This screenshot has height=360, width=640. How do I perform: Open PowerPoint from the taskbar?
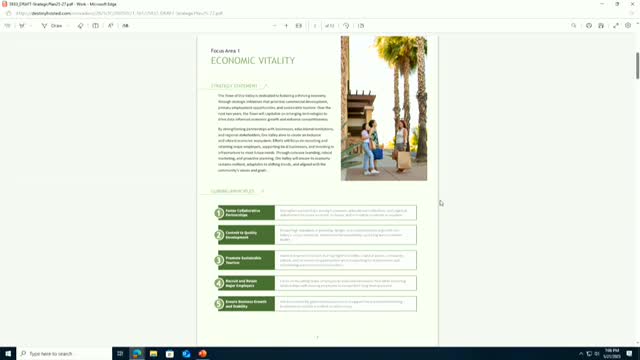click(x=202, y=353)
